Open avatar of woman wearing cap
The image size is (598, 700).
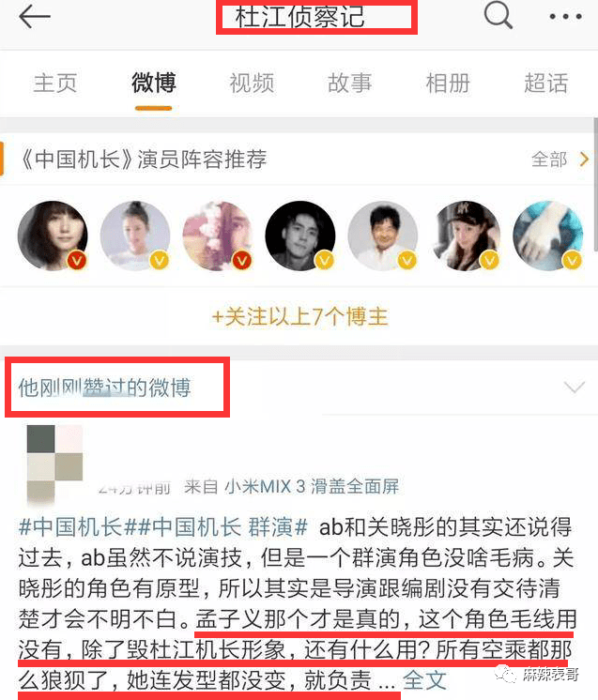point(466,236)
